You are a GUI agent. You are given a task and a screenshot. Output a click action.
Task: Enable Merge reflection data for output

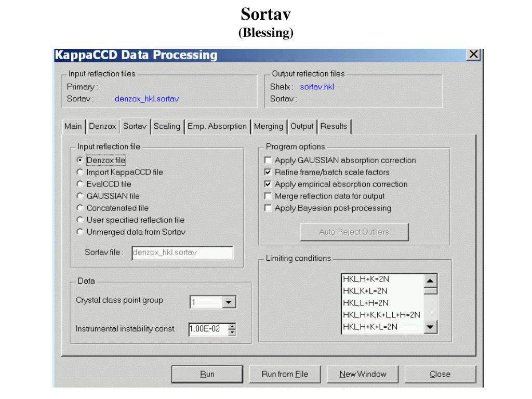(x=268, y=196)
